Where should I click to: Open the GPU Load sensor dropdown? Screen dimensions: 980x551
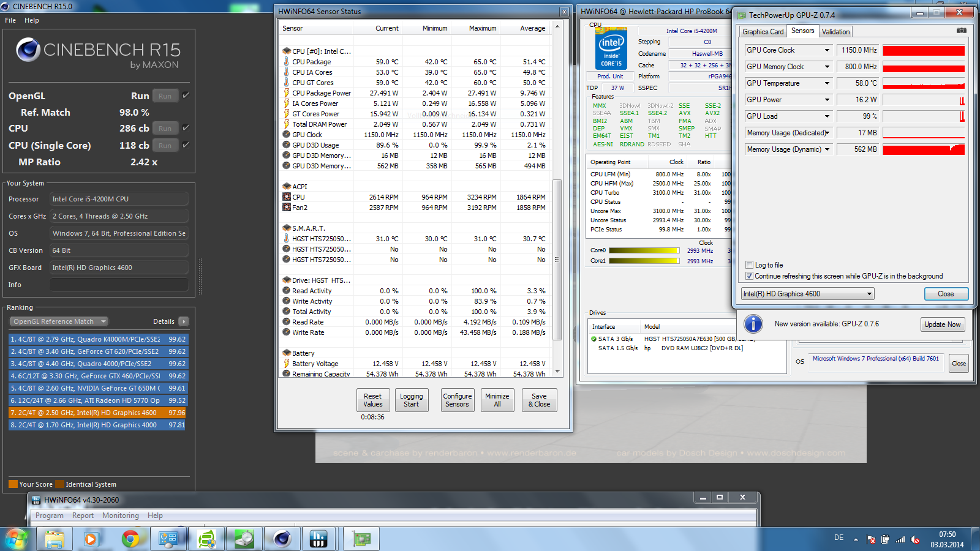827,116
